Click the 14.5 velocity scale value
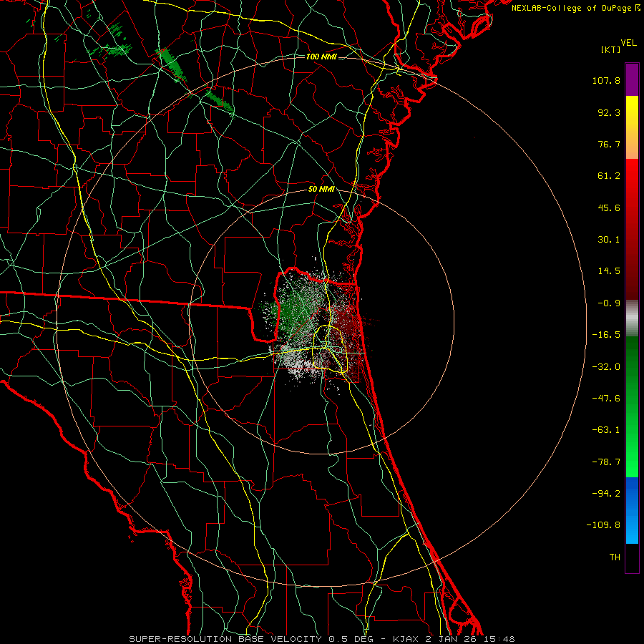 coord(609,271)
